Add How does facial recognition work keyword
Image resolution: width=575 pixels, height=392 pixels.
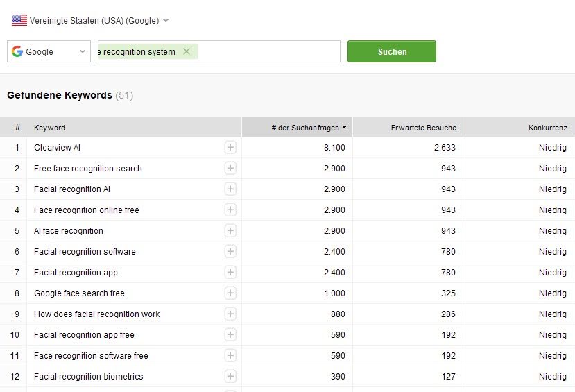coord(230,314)
